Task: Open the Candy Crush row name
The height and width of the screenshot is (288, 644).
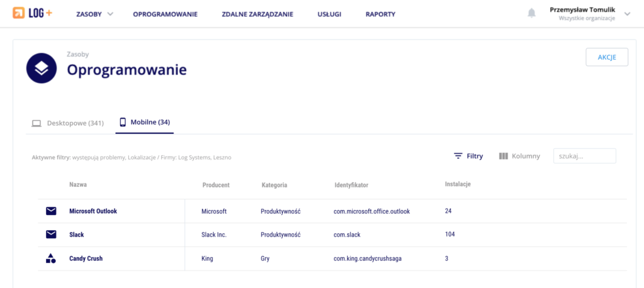Action: (x=86, y=258)
